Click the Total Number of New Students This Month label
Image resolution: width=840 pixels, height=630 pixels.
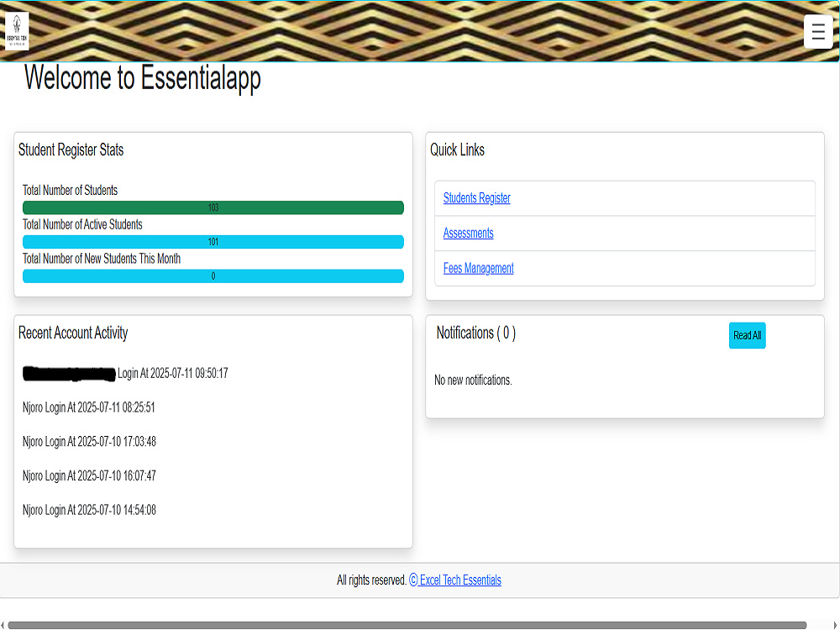click(x=102, y=260)
